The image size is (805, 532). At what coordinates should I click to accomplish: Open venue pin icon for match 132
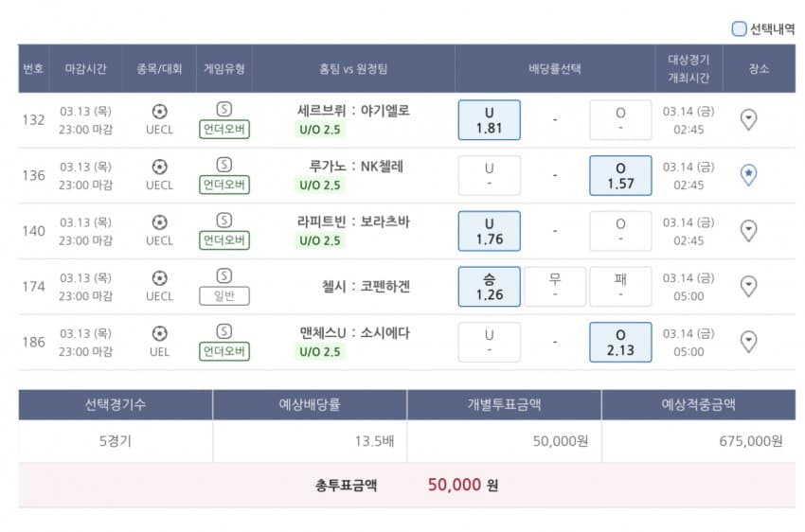click(x=748, y=119)
